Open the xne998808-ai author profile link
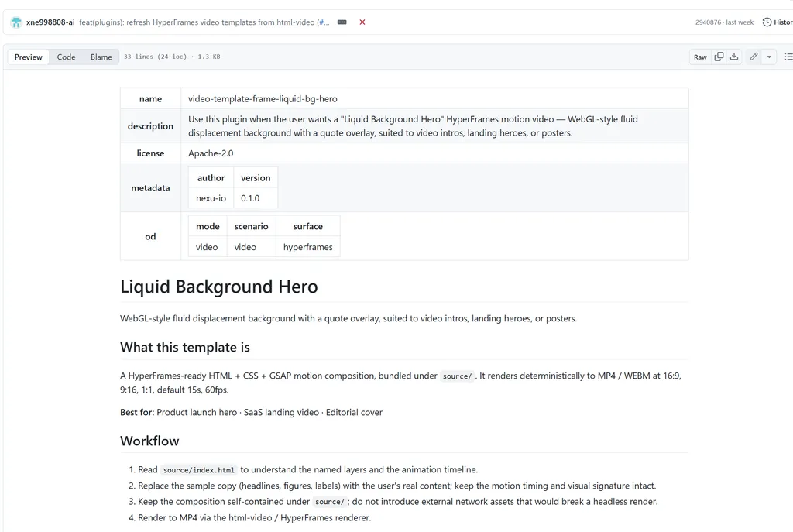 [x=50, y=22]
